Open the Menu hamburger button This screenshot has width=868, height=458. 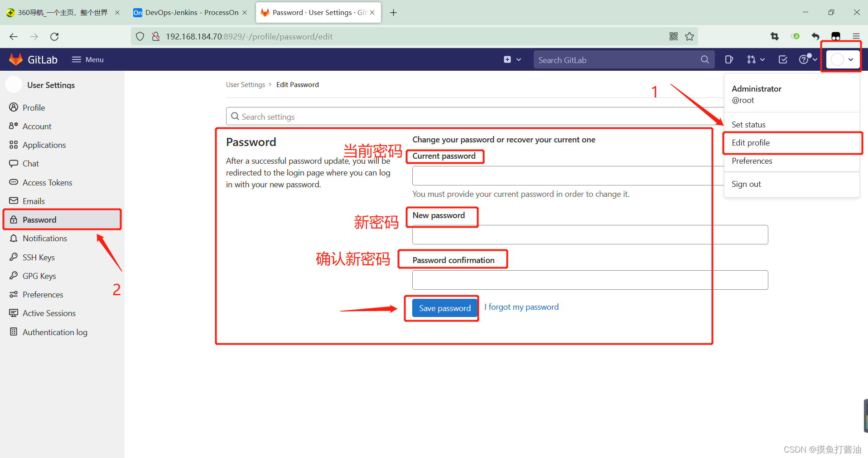pos(88,59)
